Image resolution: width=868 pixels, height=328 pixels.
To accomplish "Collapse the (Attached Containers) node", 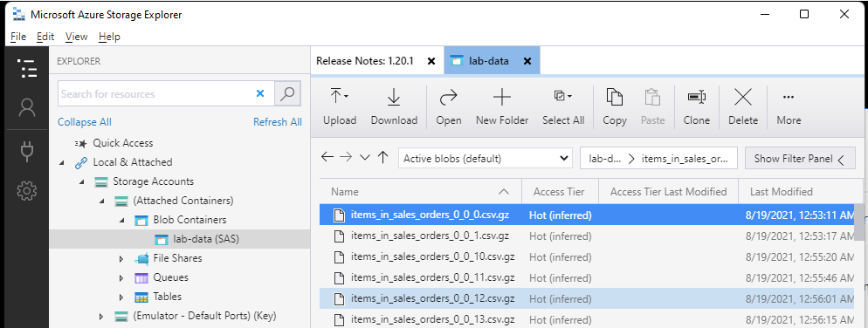I will click(x=102, y=202).
